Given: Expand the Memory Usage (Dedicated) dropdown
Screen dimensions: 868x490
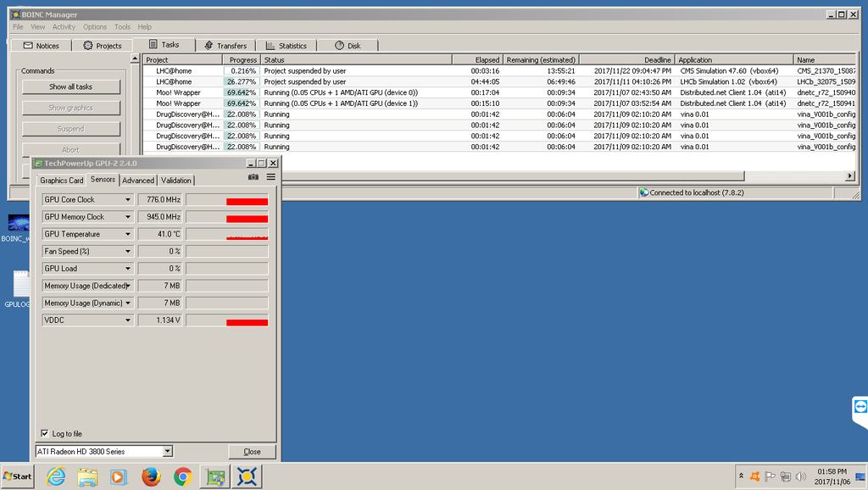Looking at the screenshot, I should (x=128, y=286).
